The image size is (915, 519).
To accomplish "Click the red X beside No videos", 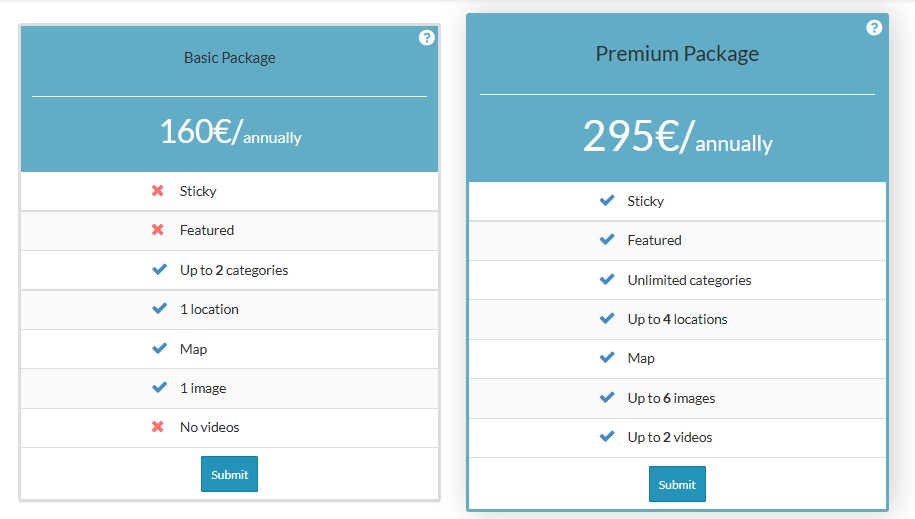I will 158,427.
